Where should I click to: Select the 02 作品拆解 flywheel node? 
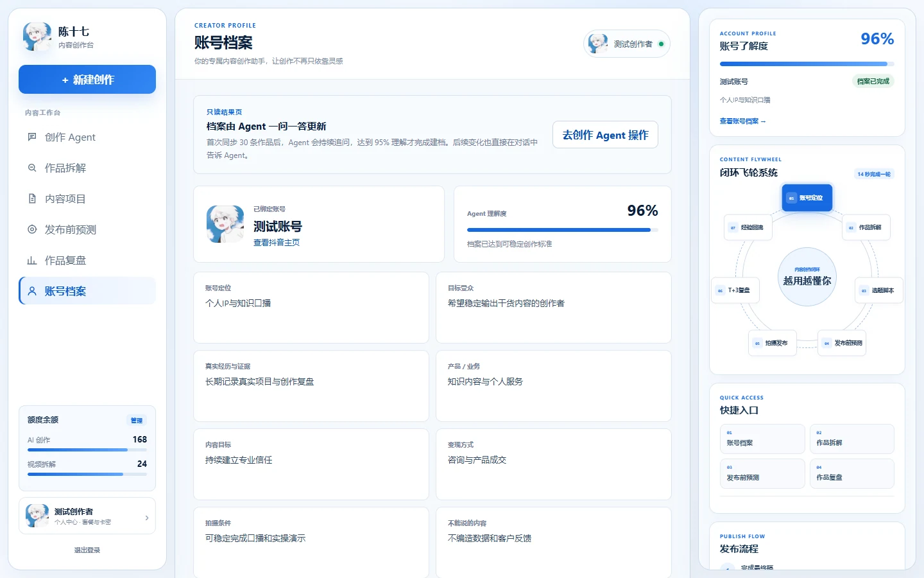click(866, 227)
